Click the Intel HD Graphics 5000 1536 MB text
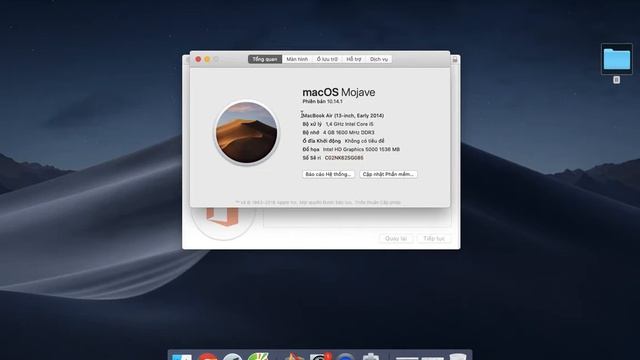This screenshot has width=640, height=360. click(361, 149)
